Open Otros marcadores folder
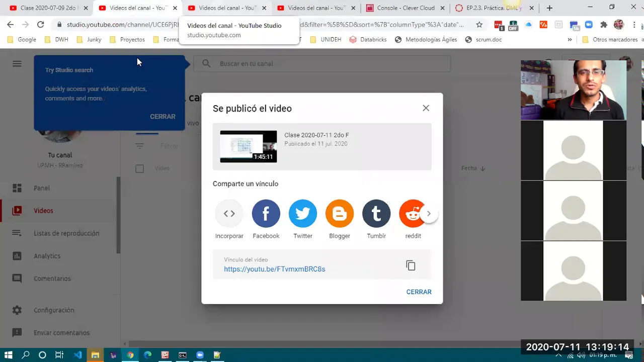 point(610,39)
